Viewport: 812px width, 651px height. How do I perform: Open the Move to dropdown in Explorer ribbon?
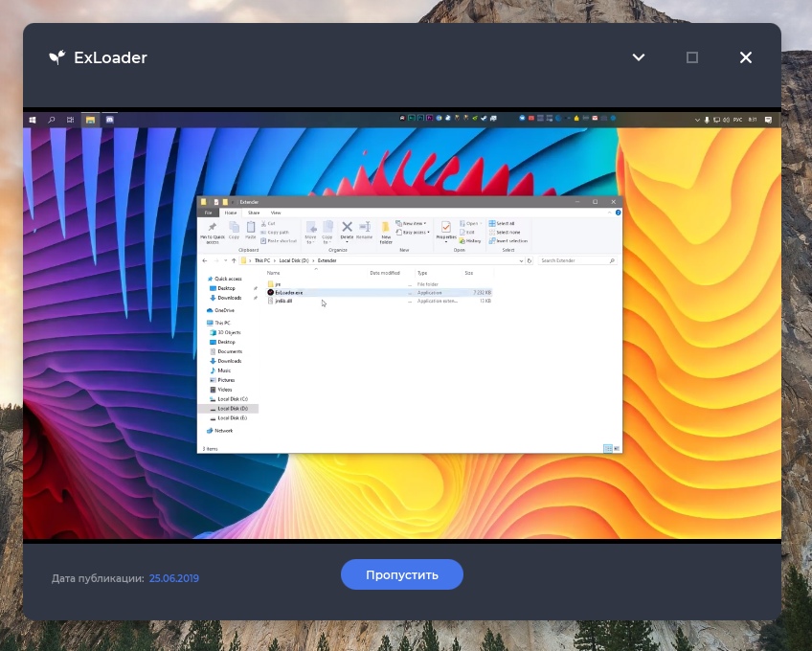pos(310,233)
